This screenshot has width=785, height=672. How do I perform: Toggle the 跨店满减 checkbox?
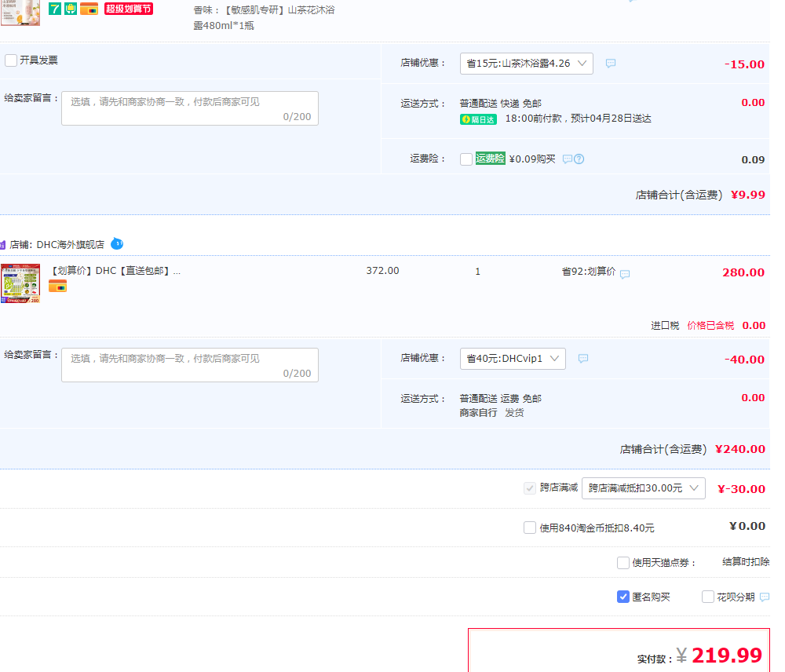coord(530,488)
